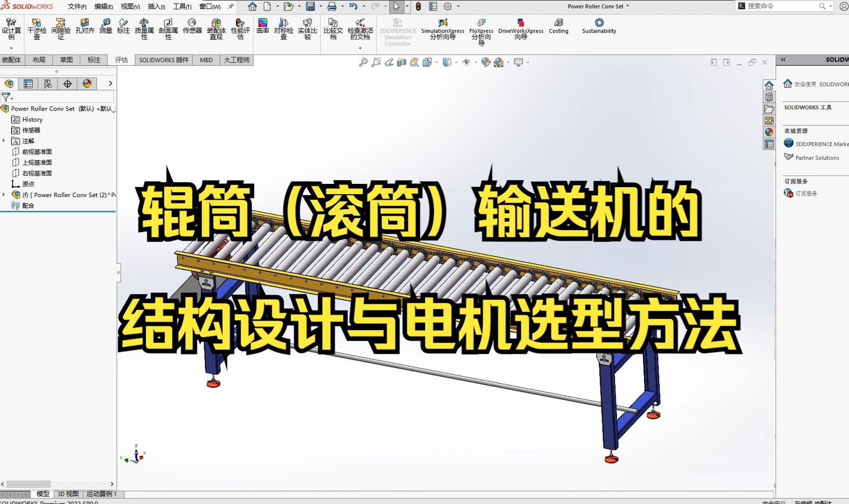This screenshot has height=504, width=849.
Task: Open the Display Style dropdown in heads-up toolbar
Action: (447, 62)
